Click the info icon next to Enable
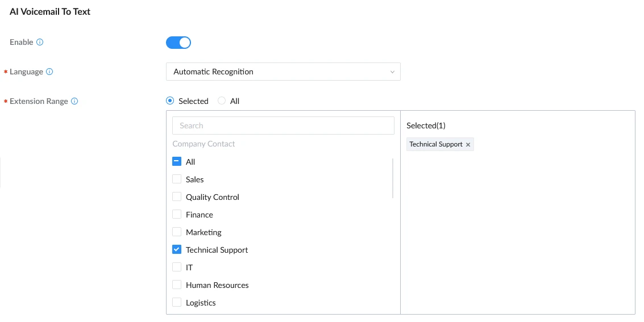This screenshot has width=644, height=322. (40, 42)
